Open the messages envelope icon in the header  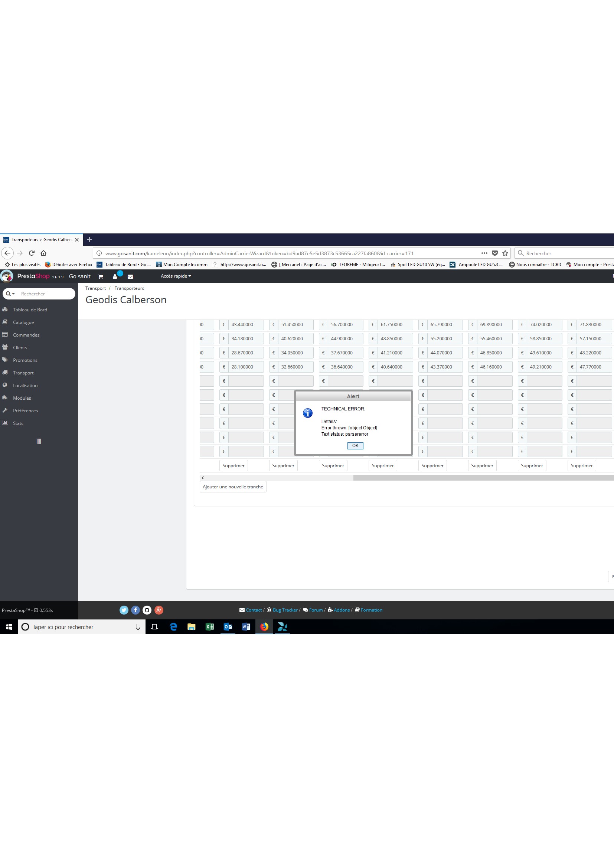[130, 276]
